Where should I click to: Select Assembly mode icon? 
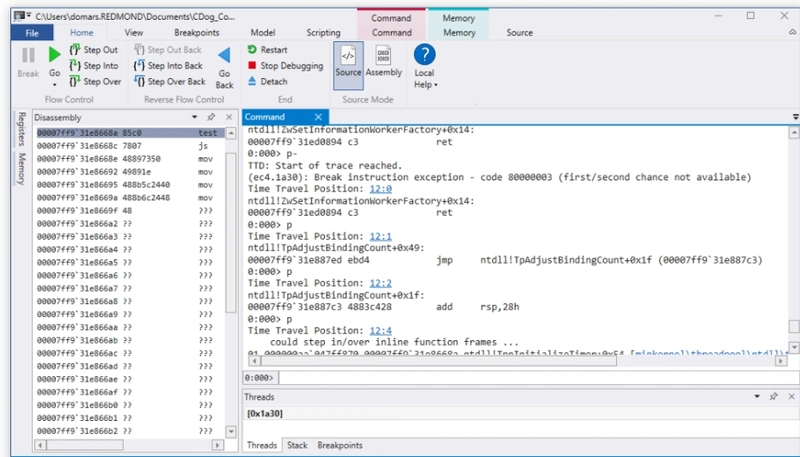point(384,55)
